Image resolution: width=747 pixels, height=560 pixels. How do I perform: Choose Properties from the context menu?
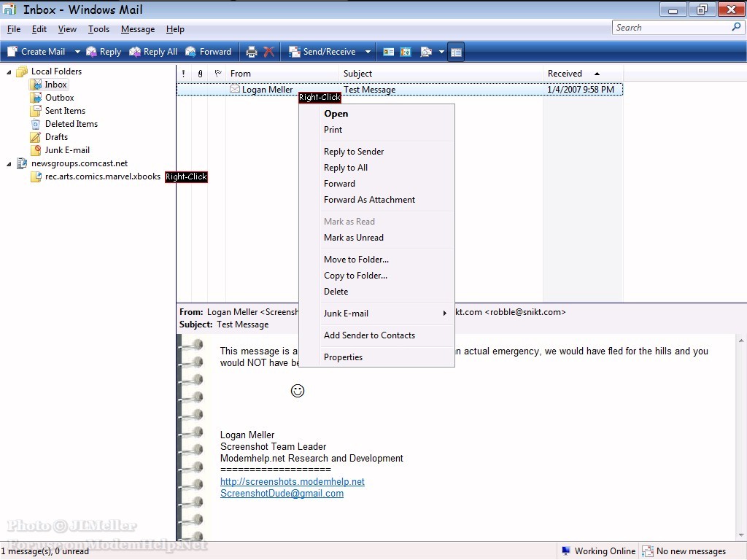[376, 357]
